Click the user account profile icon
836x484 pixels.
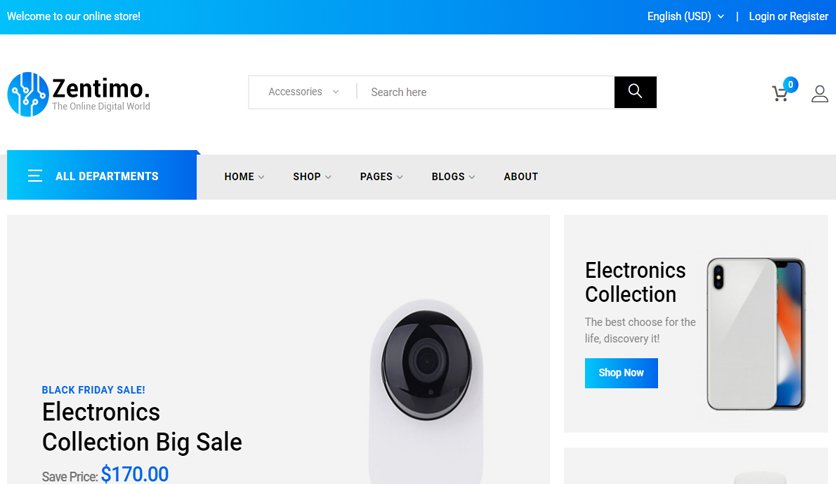[x=819, y=94]
